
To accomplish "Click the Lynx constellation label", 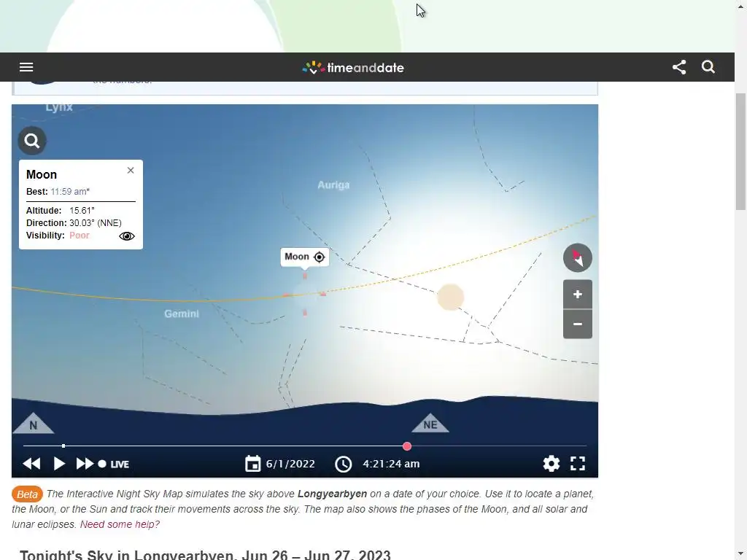I will click(59, 107).
